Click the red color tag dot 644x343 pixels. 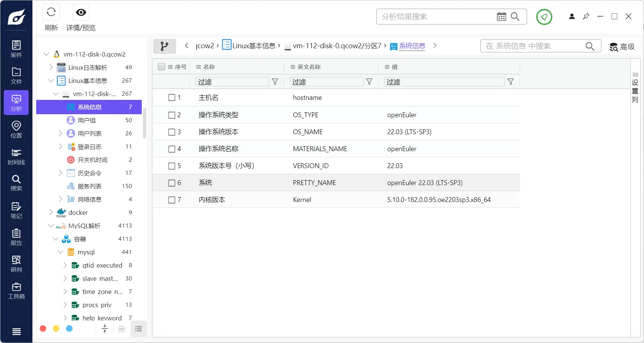43,329
